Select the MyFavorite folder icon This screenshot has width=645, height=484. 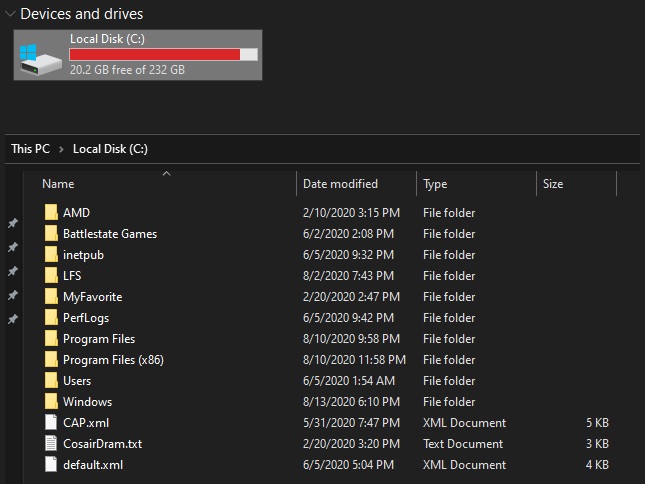[x=51, y=296]
